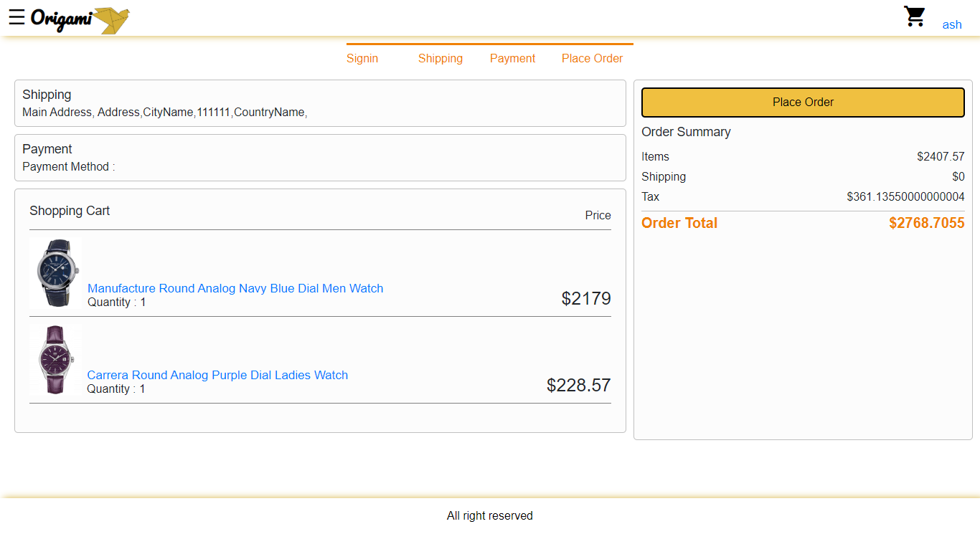Viewport: 980px width, 534px height.
Task: Click the purple ladies watch thumbnail
Action: click(x=56, y=360)
